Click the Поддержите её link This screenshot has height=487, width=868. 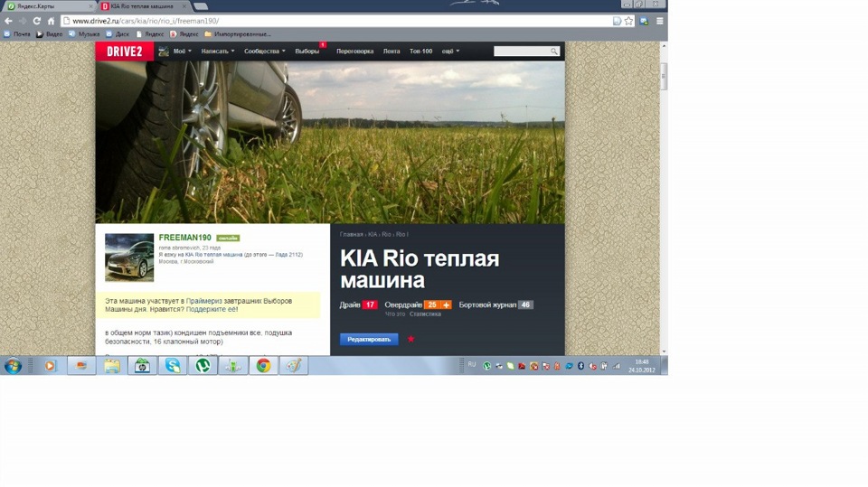tap(212, 309)
